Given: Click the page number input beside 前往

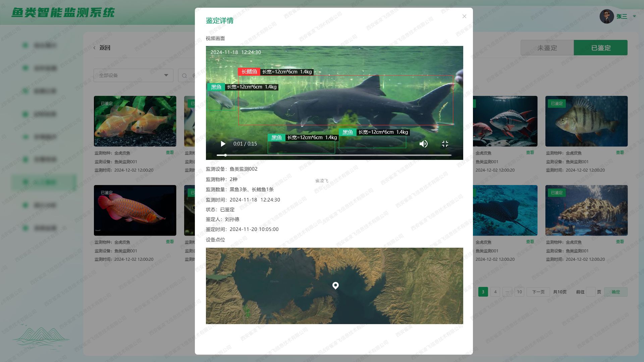Looking at the screenshot, I should [591, 292].
